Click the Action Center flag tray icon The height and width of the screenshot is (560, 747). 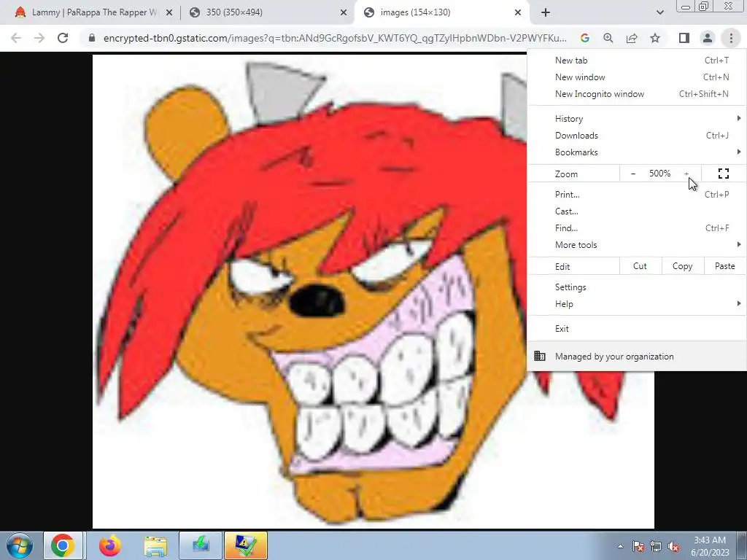638,546
